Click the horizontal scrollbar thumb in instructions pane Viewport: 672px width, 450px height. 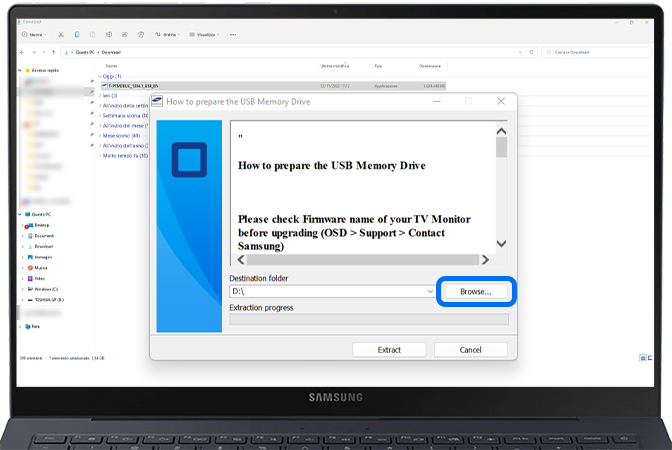[363, 260]
